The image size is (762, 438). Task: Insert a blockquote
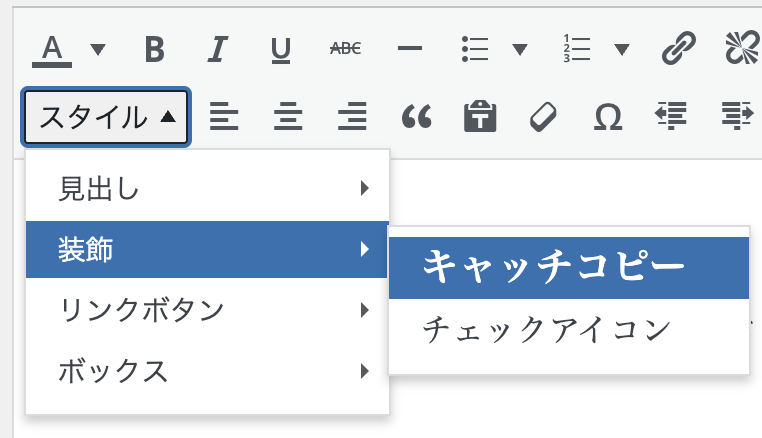coord(415,117)
